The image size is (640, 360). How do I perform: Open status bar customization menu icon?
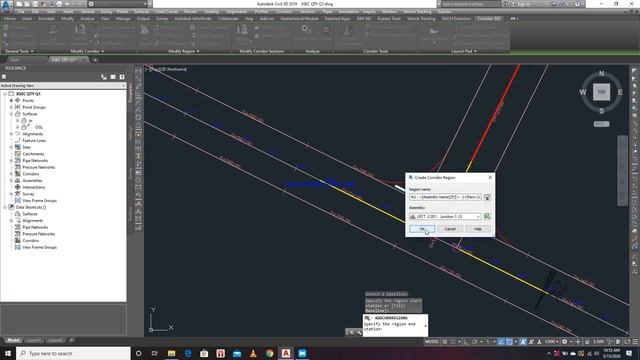point(635,342)
